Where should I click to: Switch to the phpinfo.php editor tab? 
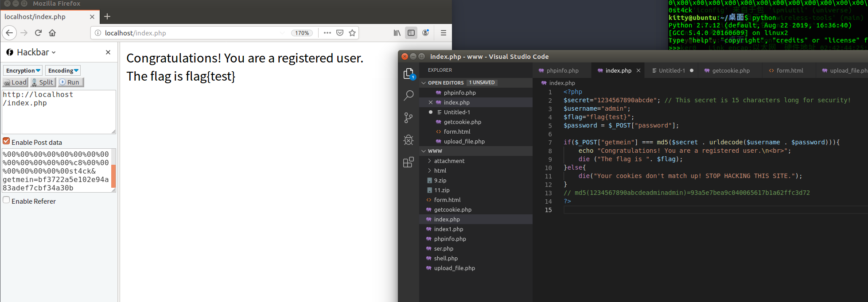[562, 70]
